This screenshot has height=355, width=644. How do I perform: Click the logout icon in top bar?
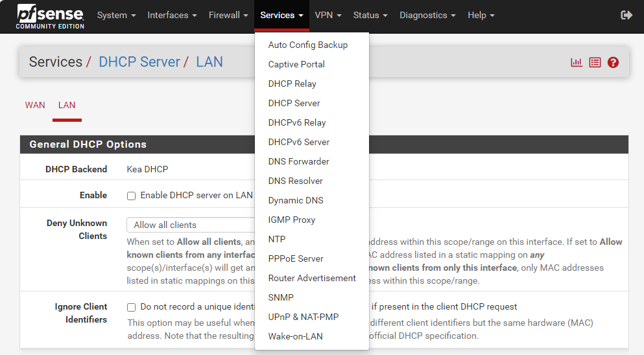(x=626, y=15)
